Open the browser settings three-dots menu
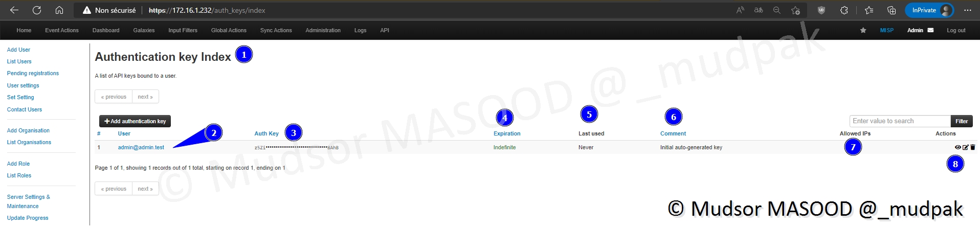 coord(967,10)
